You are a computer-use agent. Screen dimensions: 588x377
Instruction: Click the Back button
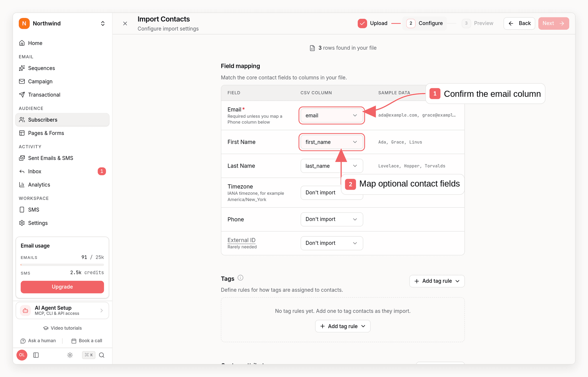(519, 24)
